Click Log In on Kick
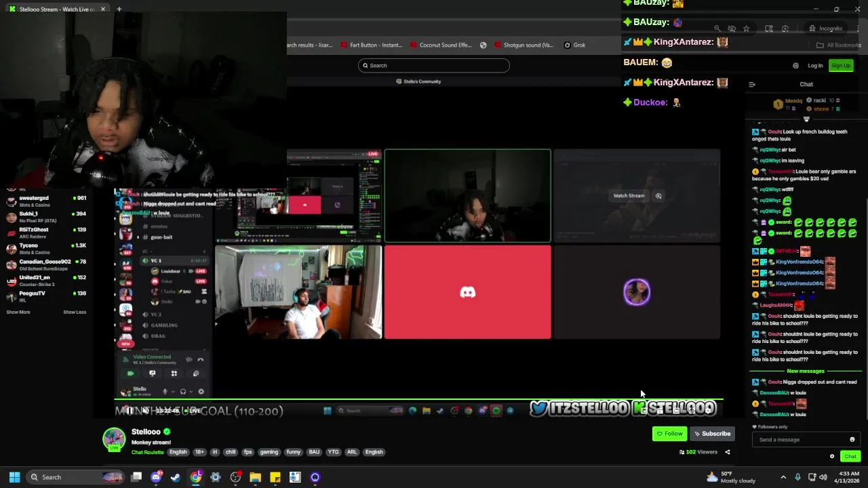Screen dimensions: 868x488 pyautogui.click(x=815, y=66)
